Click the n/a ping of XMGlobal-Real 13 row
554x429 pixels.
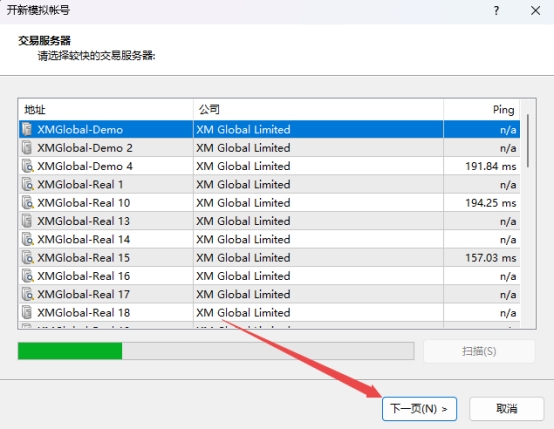click(x=508, y=222)
